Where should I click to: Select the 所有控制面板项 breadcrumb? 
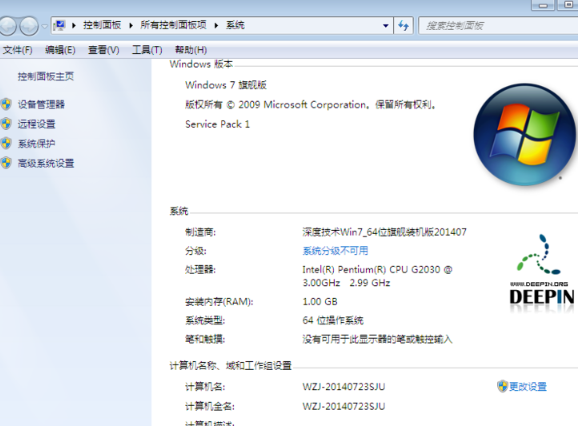tap(173, 25)
